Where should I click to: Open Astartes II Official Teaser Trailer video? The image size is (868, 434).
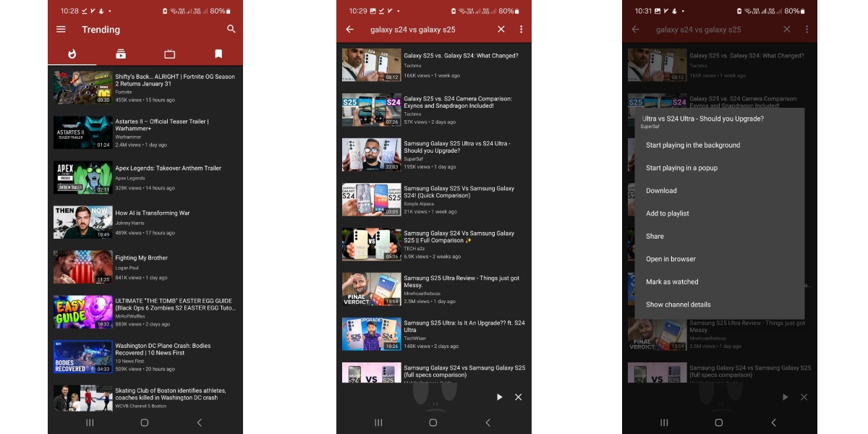pos(145,132)
